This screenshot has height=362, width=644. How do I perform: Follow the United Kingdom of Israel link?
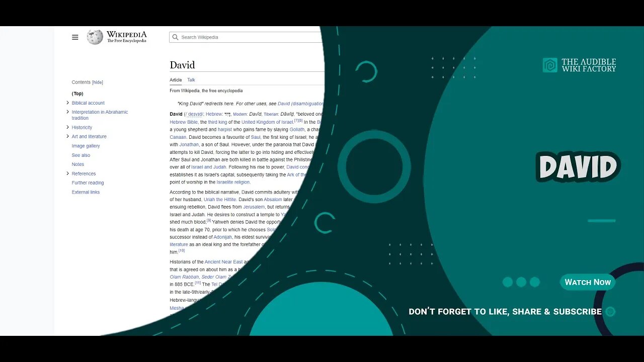coord(267,122)
